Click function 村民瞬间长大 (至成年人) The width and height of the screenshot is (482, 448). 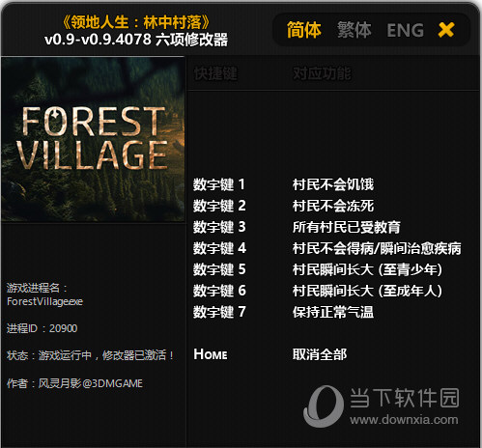tap(367, 291)
